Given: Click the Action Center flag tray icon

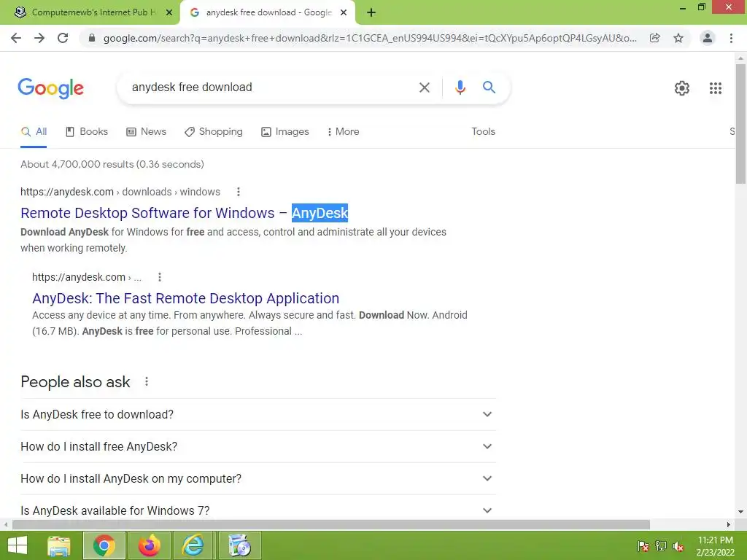Looking at the screenshot, I should coord(643,546).
